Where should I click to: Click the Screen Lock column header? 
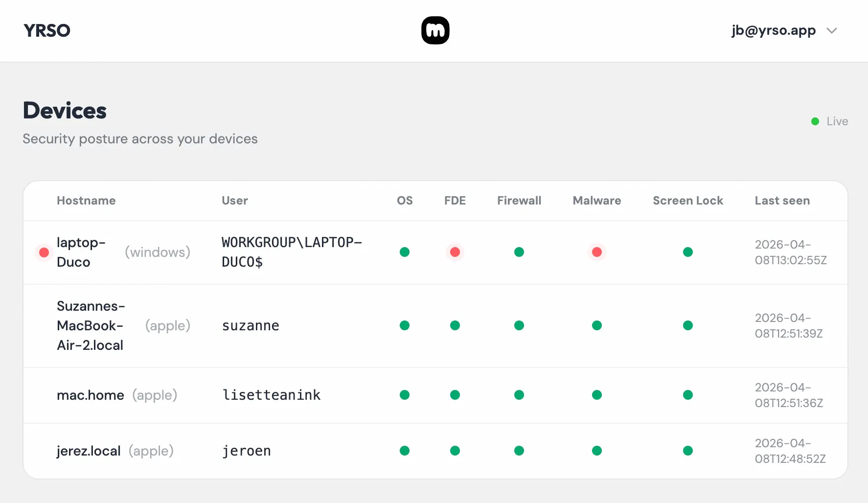[688, 201]
